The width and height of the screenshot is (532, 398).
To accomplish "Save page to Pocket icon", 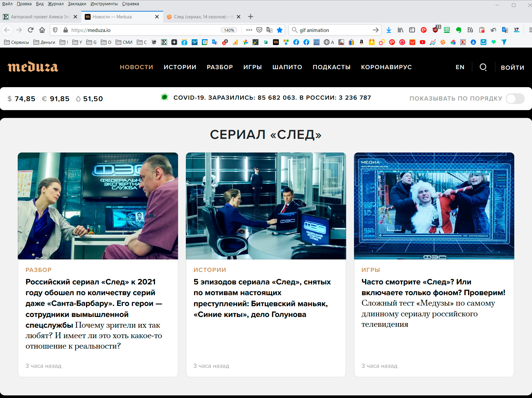I will 259,30.
